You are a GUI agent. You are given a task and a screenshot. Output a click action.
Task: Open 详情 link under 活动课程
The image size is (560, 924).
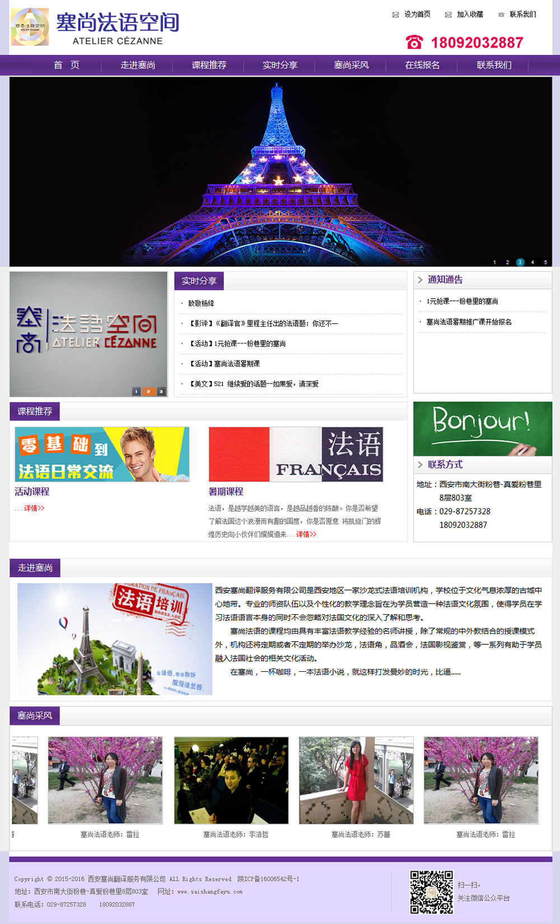34,508
